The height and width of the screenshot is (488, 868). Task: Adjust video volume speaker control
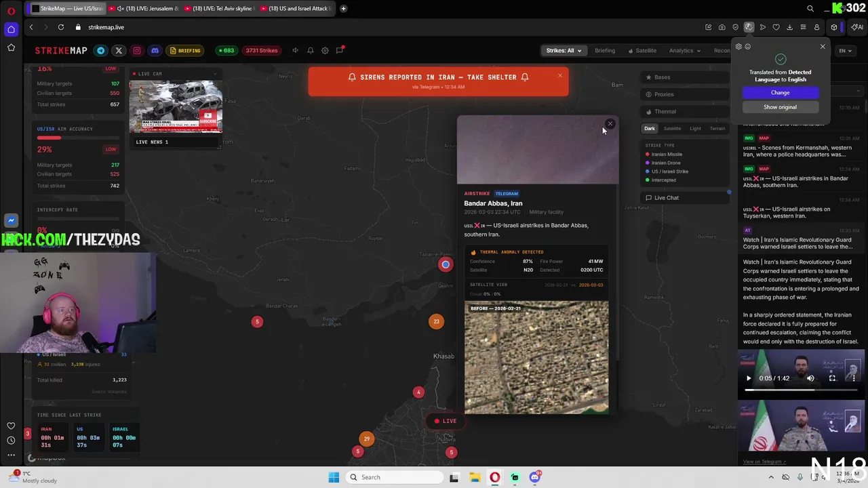pyautogui.click(x=810, y=378)
